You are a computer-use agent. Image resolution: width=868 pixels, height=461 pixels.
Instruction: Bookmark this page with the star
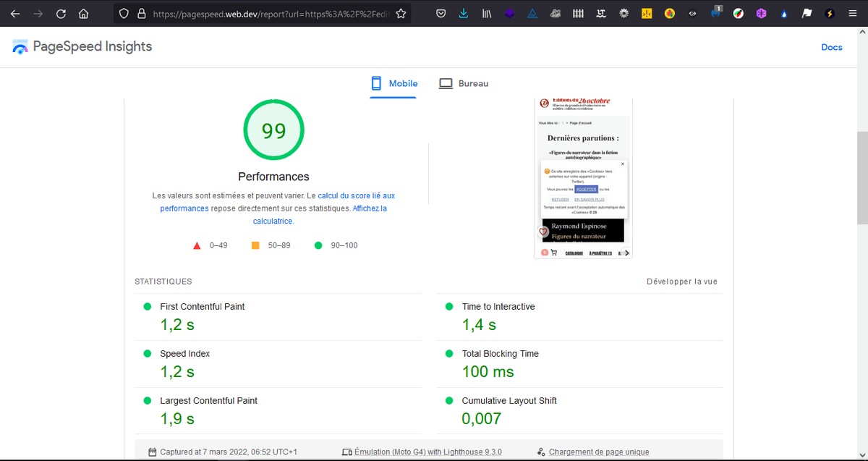(401, 13)
